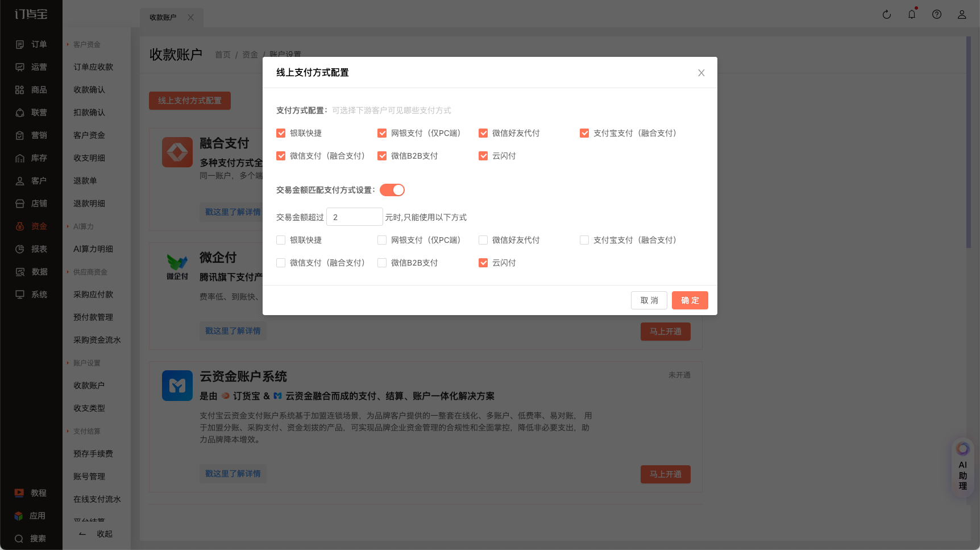Open 收支明细 submenu item
The width and height of the screenshot is (980, 550).
tap(89, 158)
